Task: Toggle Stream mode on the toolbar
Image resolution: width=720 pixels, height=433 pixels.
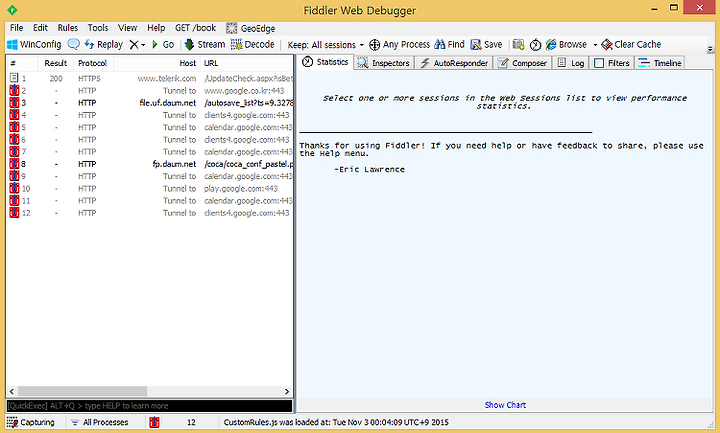Action: [x=205, y=45]
